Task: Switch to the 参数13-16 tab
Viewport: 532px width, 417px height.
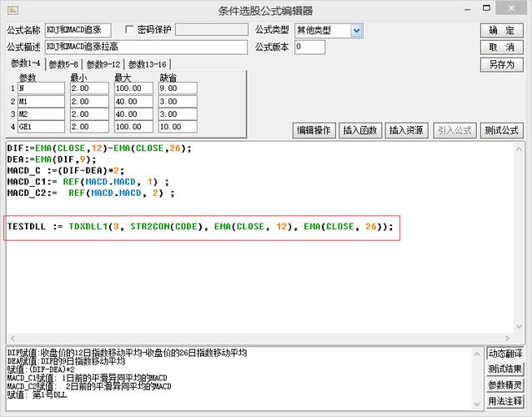Action: coord(148,64)
